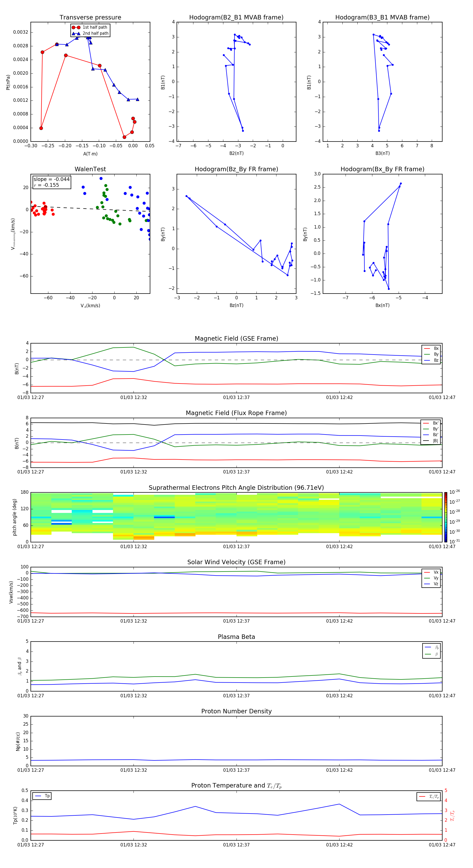Click 'Bx' legend entry in GSE magnetic field
Viewport: 473px width, 868px height.
point(431,349)
